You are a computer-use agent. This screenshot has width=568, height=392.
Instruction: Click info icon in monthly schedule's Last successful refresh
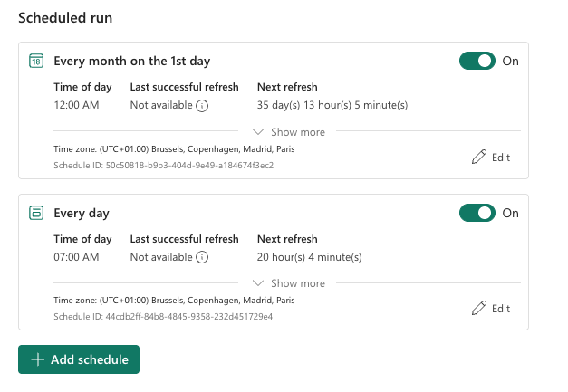pos(203,106)
